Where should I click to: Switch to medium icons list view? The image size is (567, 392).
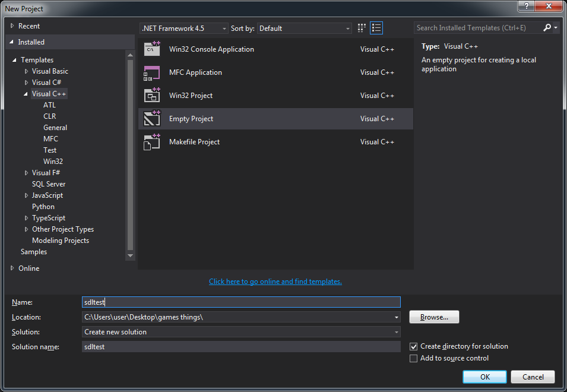click(x=376, y=28)
